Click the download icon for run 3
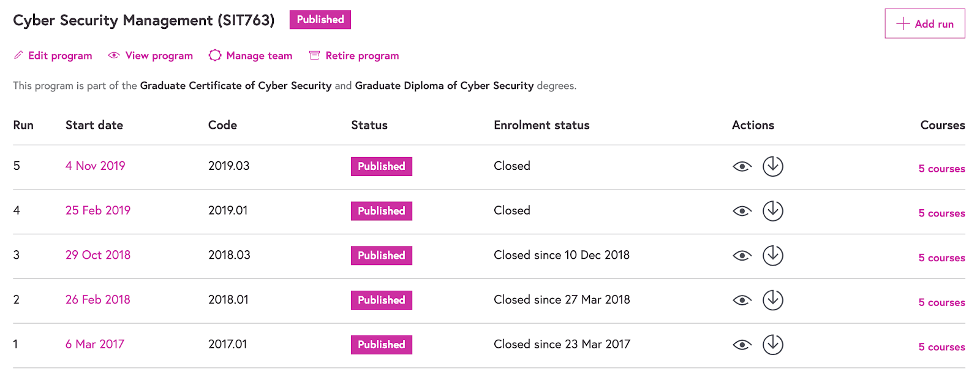 point(773,256)
